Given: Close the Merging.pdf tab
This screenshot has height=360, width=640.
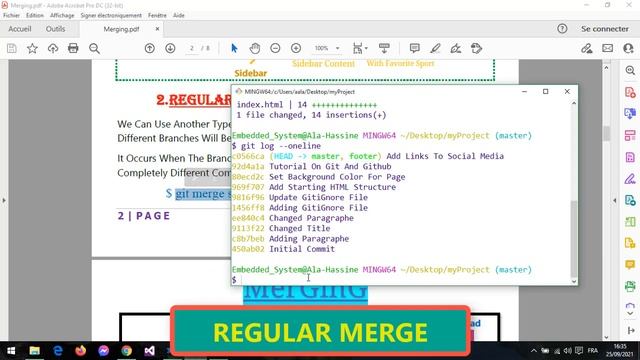Looking at the screenshot, I should 157,29.
